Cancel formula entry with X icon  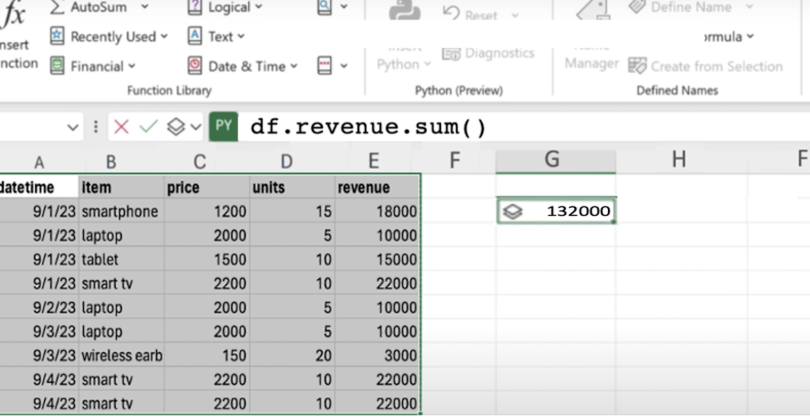[x=121, y=127]
